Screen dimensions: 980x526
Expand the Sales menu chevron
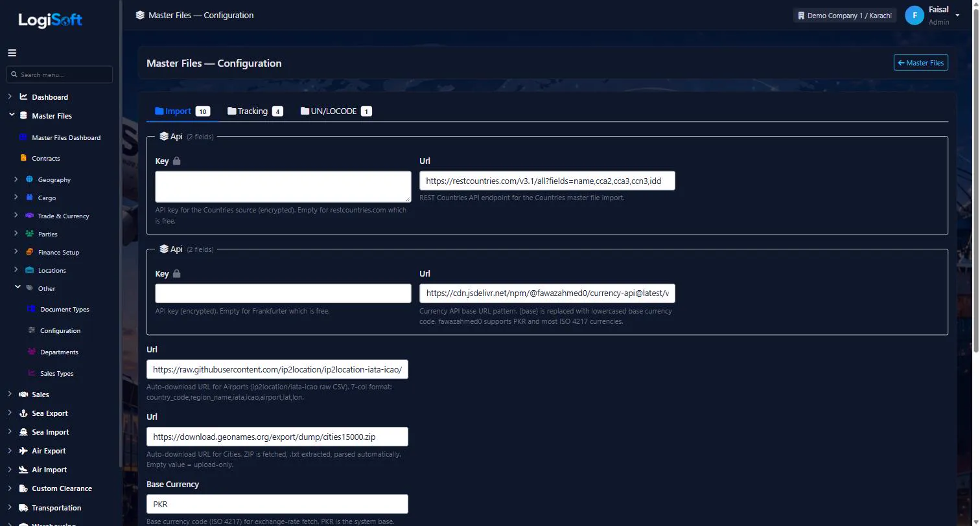[10, 394]
